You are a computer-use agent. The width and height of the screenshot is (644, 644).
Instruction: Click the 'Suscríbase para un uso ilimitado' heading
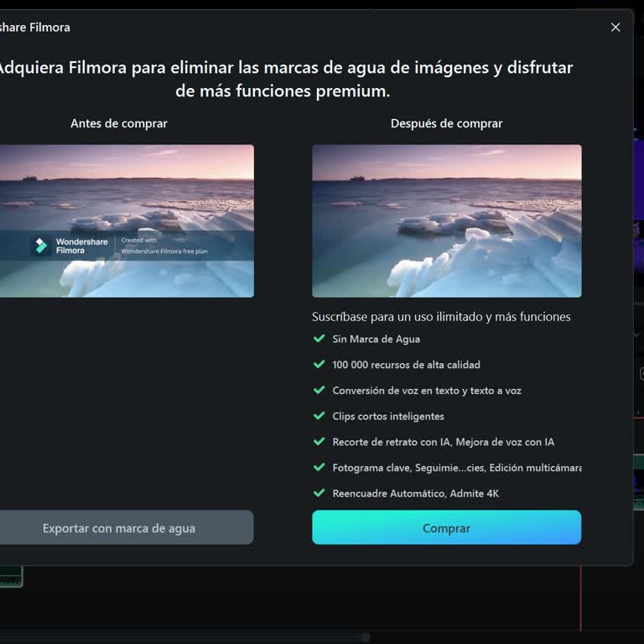coord(441,317)
